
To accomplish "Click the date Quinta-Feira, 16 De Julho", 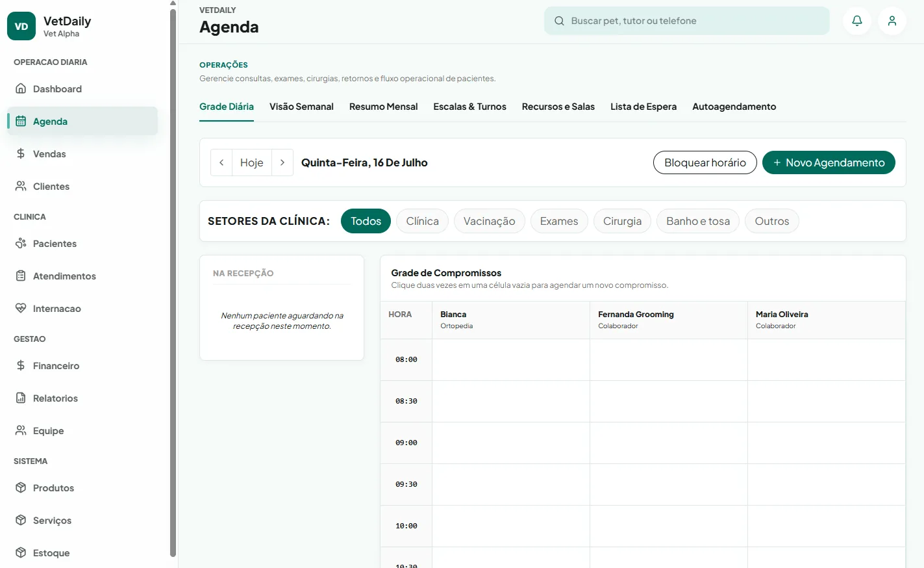I will click(x=364, y=162).
